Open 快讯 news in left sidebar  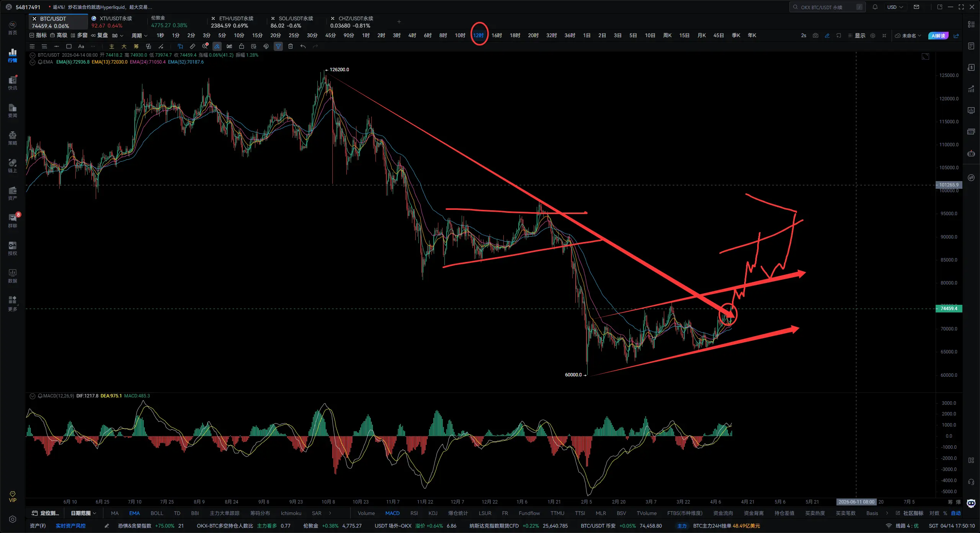13,83
